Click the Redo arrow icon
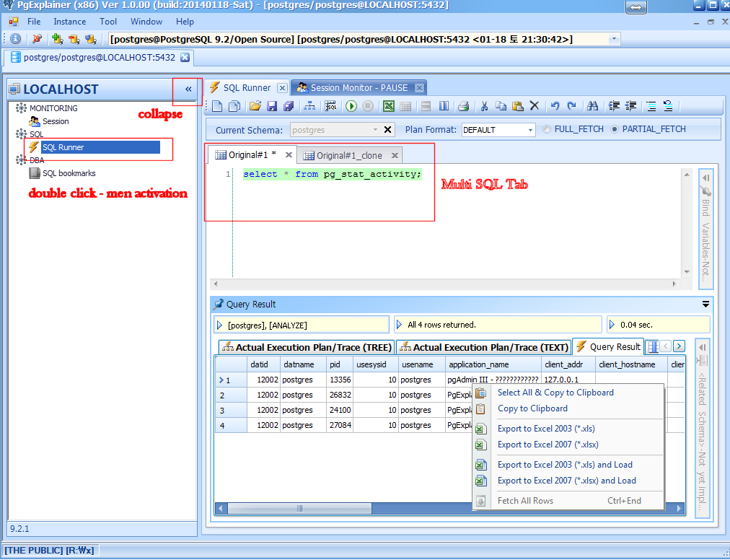The height and width of the screenshot is (560, 730). coord(572,106)
